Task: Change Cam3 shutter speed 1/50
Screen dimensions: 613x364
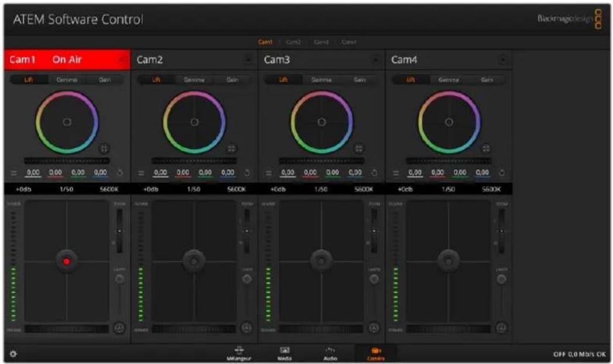Action: (321, 189)
